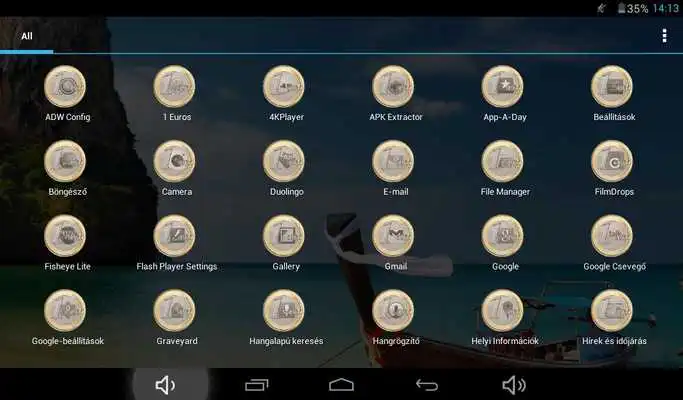Tap the 35% battery indicator
This screenshot has width=683, height=400.
pyautogui.click(x=634, y=8)
